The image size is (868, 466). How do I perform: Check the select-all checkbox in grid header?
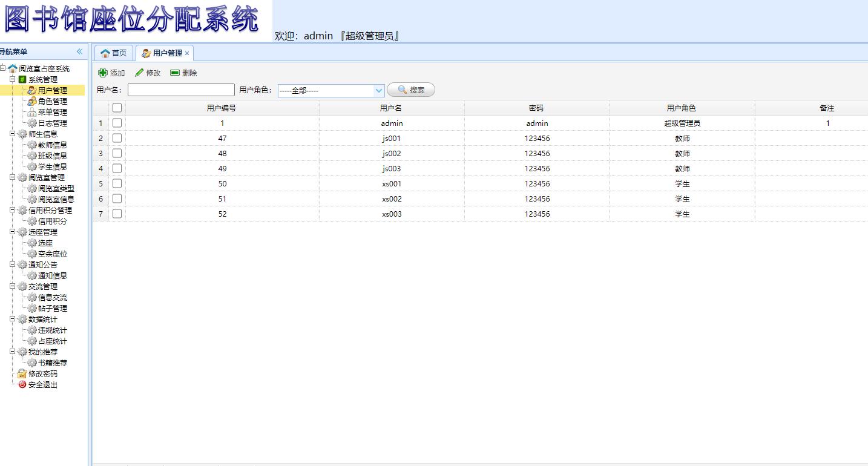click(117, 107)
